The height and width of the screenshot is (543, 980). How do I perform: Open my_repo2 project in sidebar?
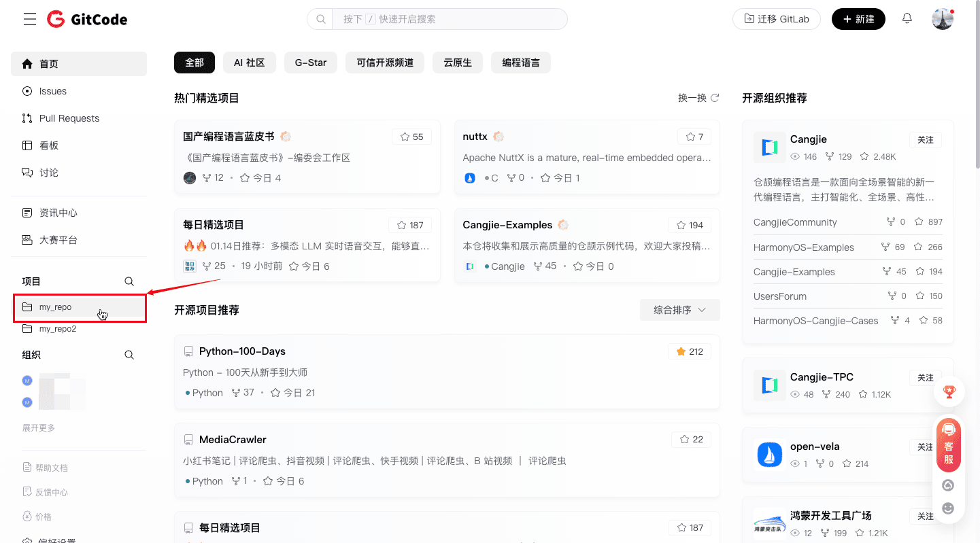pyautogui.click(x=58, y=329)
